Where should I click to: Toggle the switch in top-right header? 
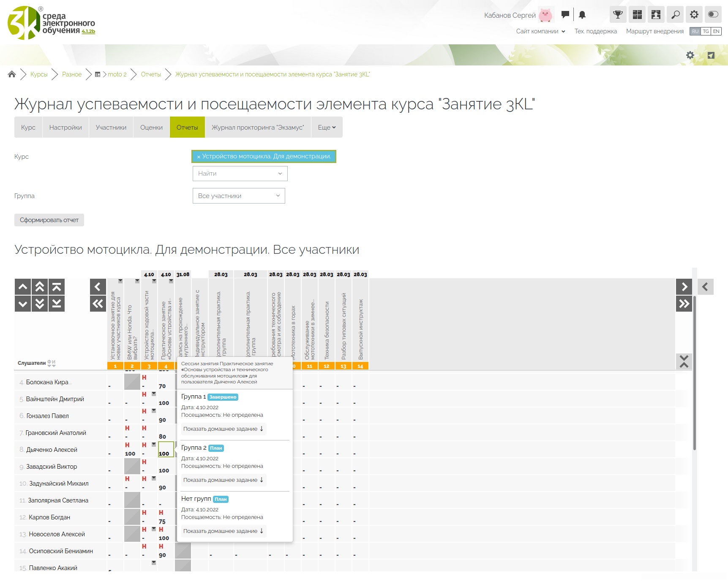[x=713, y=15]
